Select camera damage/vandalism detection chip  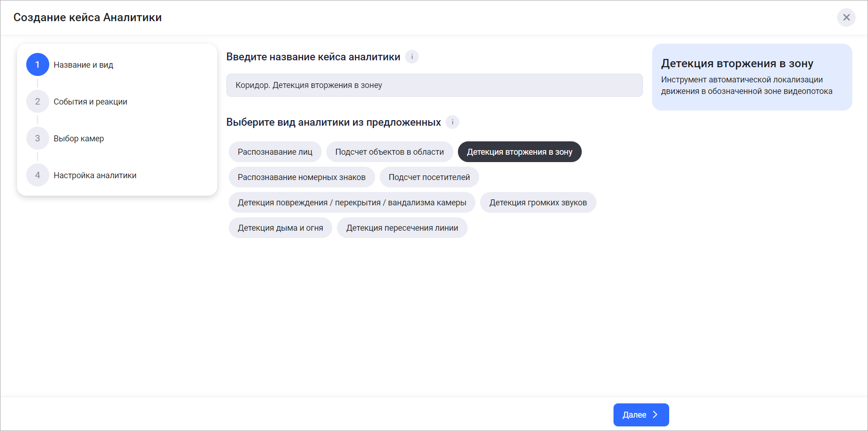click(352, 203)
